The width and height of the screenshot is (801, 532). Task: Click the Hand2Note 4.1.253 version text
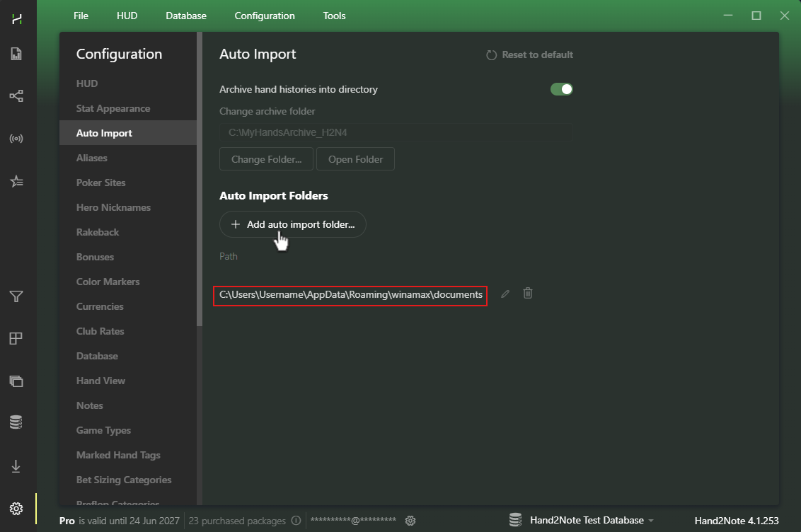(737, 520)
